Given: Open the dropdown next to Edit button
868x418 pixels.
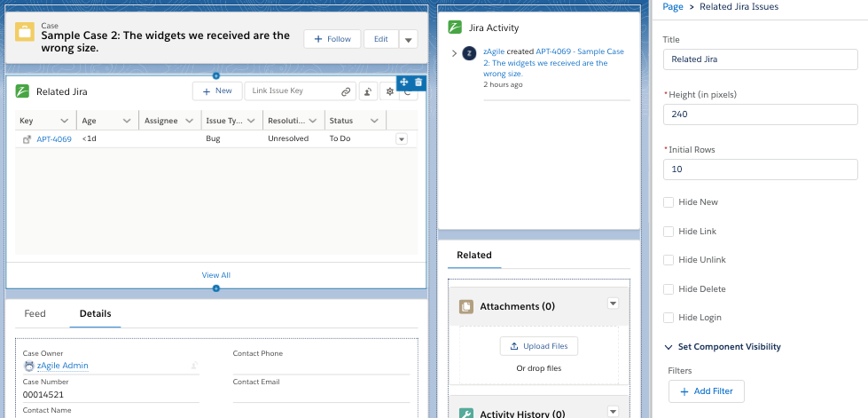Looking at the screenshot, I should (408, 39).
